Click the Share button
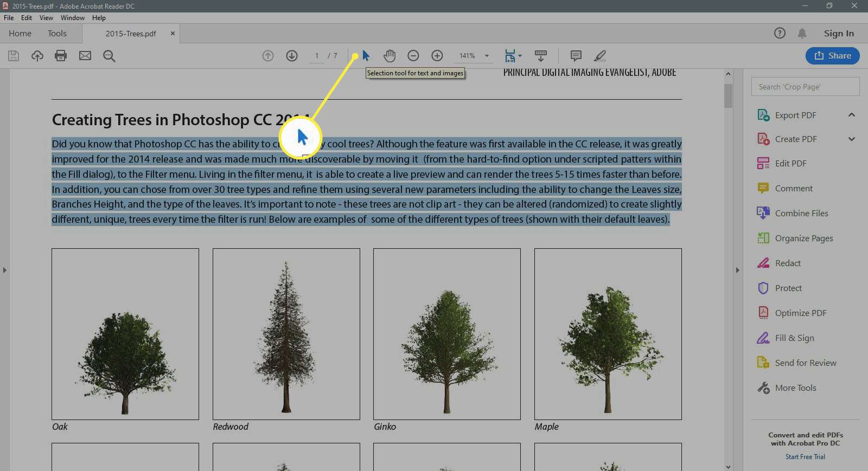Screen dimensions: 868x471 [832, 55]
